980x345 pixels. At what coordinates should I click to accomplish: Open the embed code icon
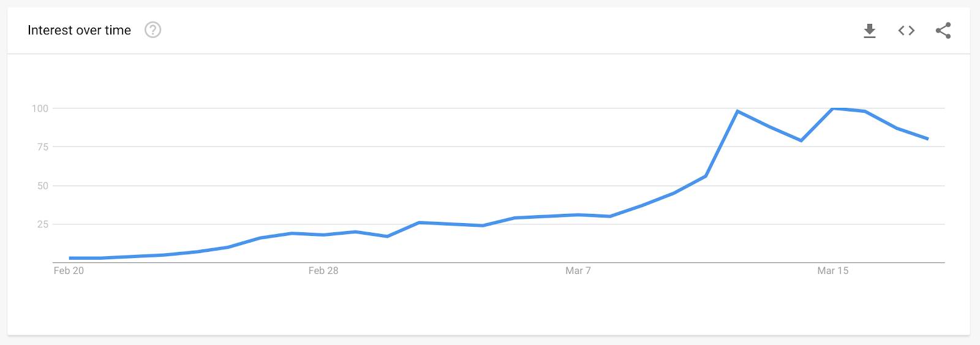[907, 31]
